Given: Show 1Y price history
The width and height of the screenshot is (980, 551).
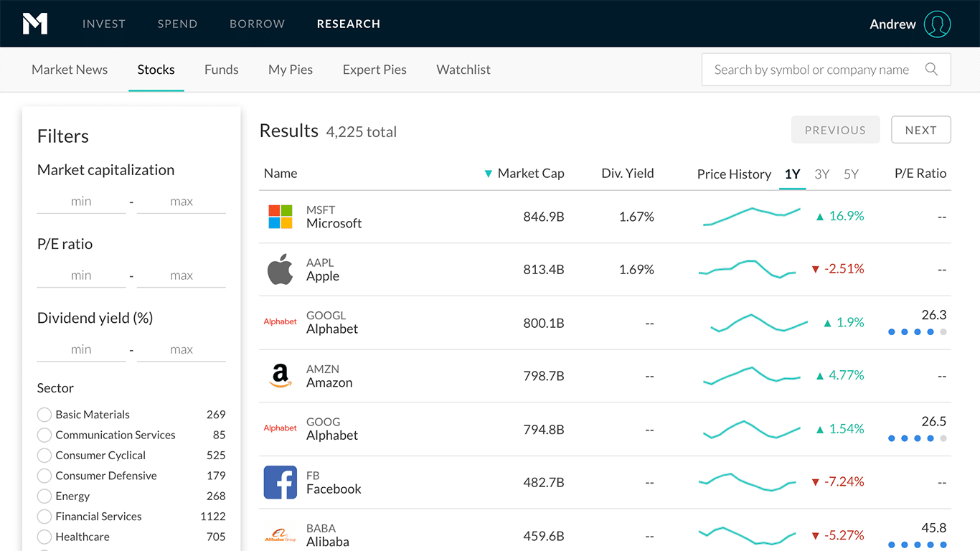Looking at the screenshot, I should point(792,174).
